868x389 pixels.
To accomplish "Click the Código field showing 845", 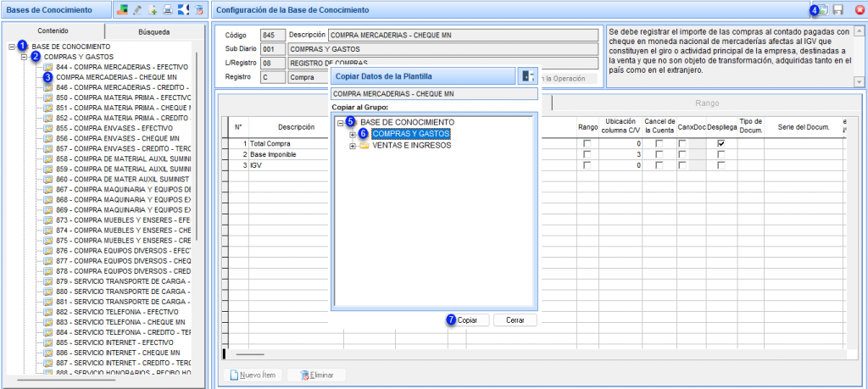I will 273,36.
